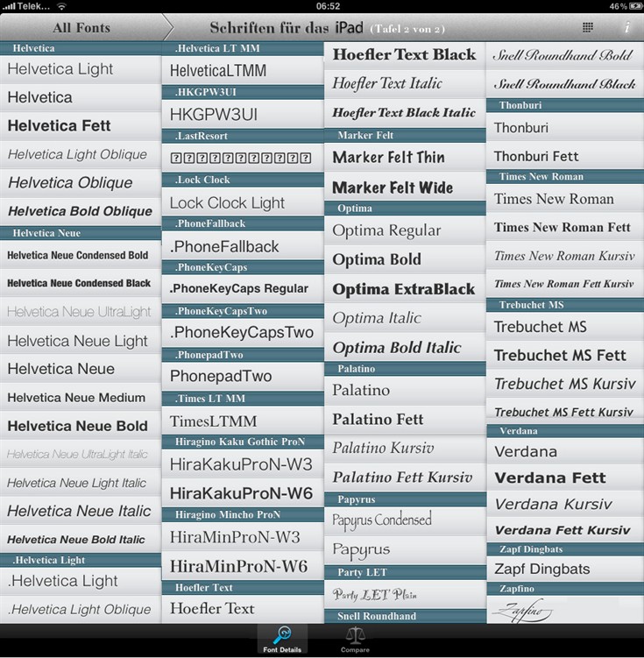Choose Verdana Fett
This screenshot has width=644, height=658.
(565, 478)
